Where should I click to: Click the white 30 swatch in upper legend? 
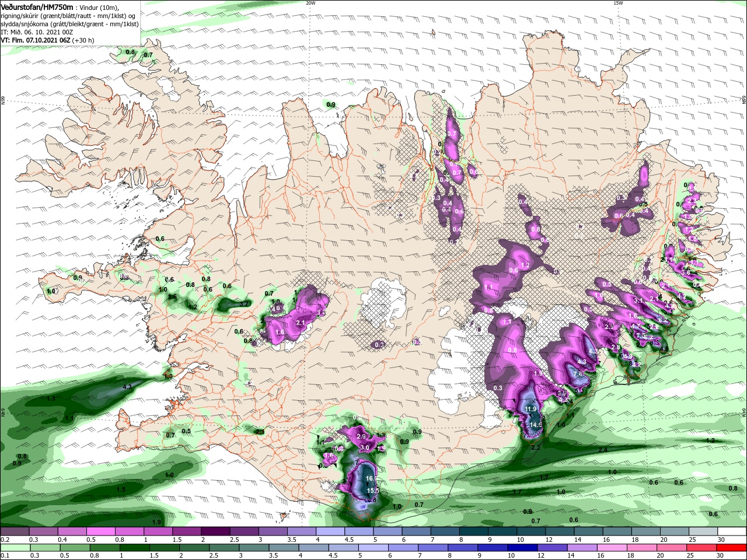732,532
